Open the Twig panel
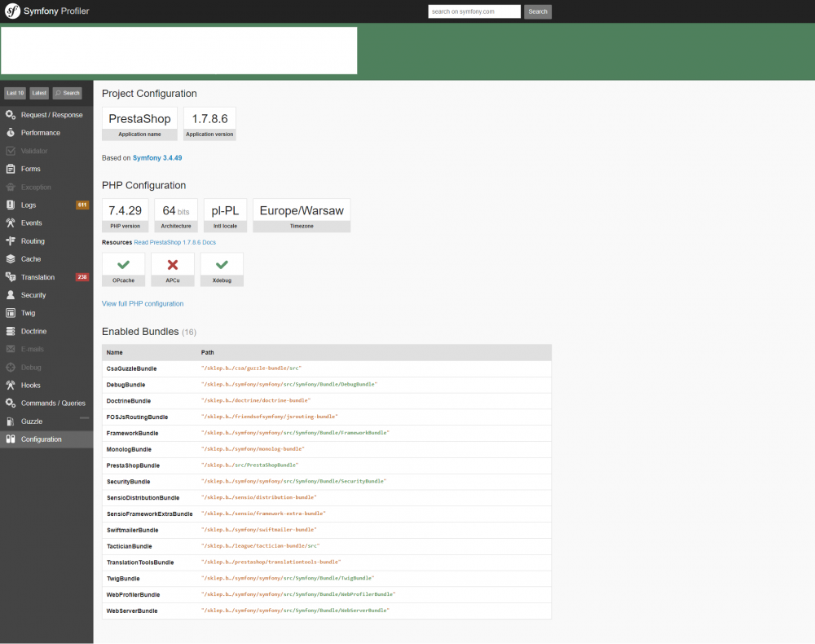This screenshot has width=815, height=644. coord(29,312)
